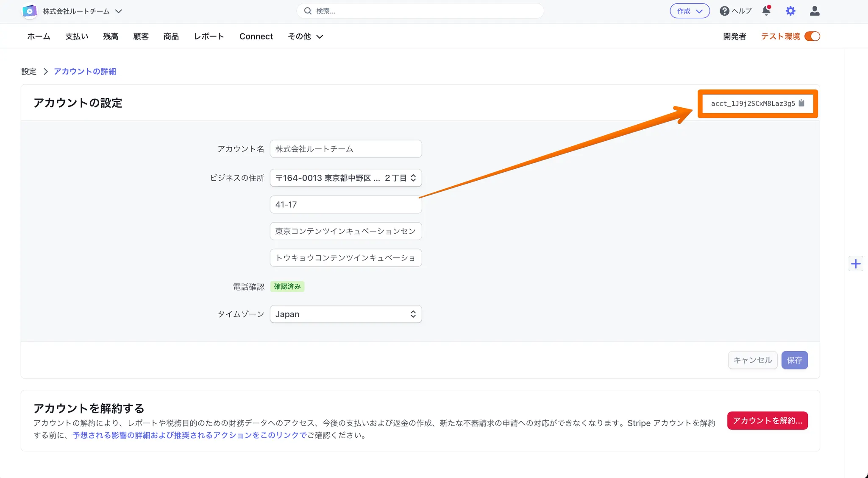Click the blue plus icon on right edge
This screenshot has height=478, width=868.
coord(856,264)
